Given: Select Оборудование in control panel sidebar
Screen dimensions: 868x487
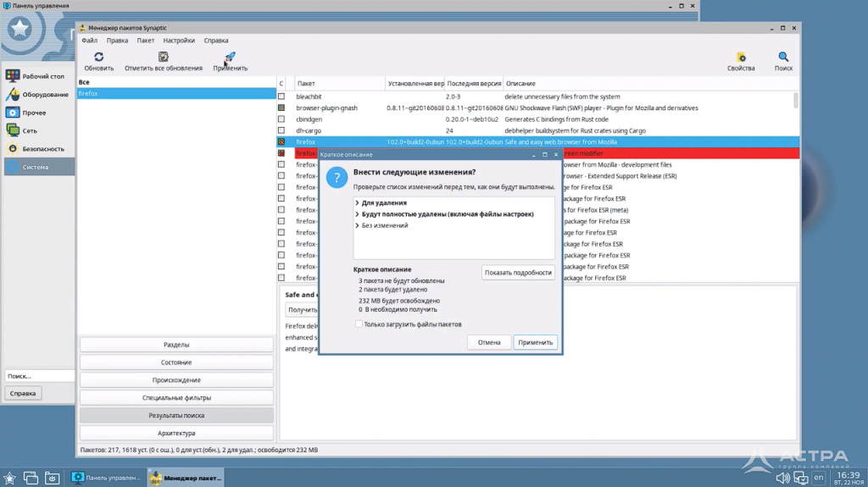Looking at the screenshot, I should [x=39, y=95].
